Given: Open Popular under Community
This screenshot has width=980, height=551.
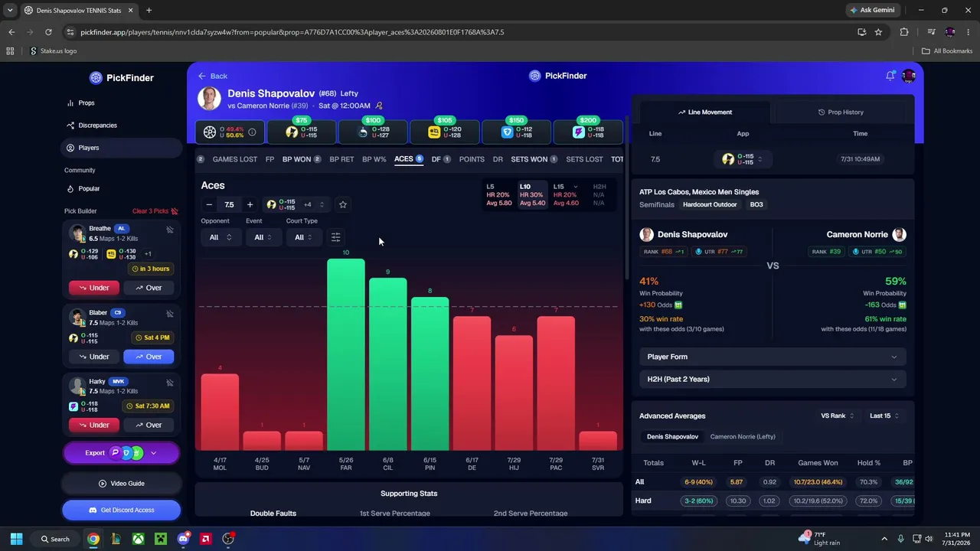Looking at the screenshot, I should coord(122,188).
